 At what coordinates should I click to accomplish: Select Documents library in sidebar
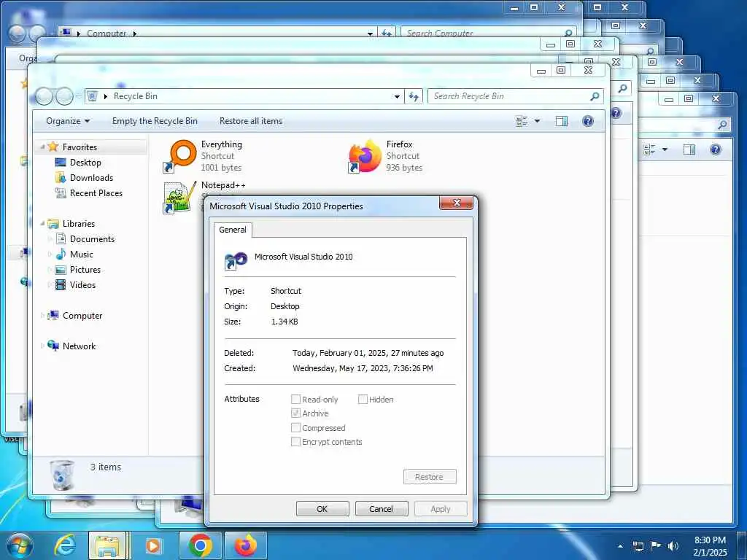(x=92, y=239)
